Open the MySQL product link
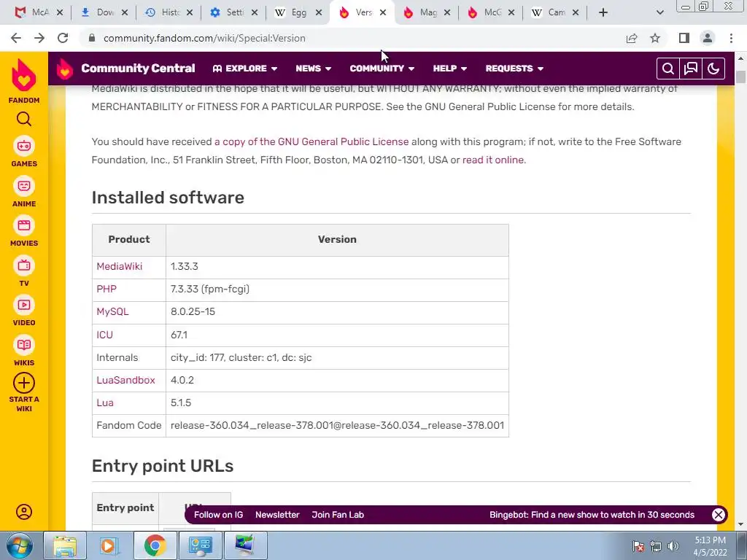The height and width of the screenshot is (560, 747). pyautogui.click(x=112, y=312)
